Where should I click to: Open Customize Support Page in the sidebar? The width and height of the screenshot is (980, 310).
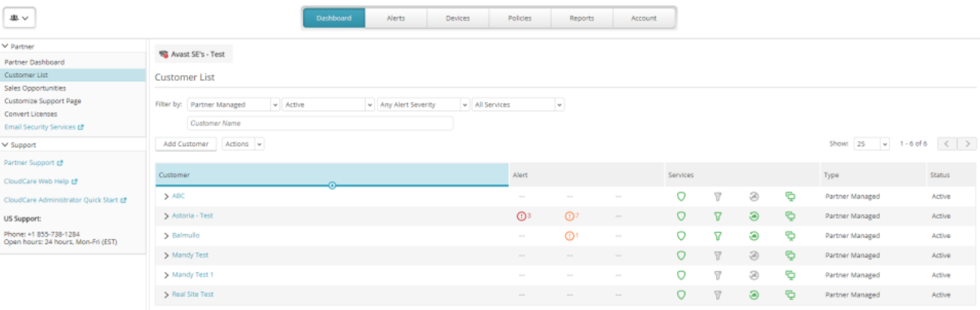pos(43,101)
